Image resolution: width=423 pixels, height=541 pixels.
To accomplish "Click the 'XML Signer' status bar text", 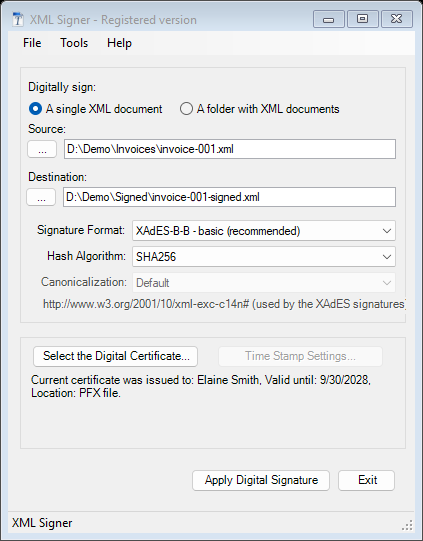I will 42,523.
